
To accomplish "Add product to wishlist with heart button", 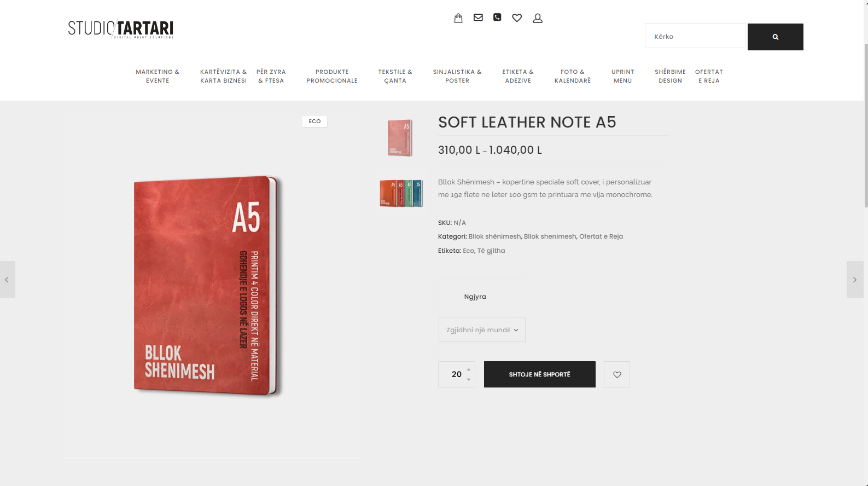I will tap(617, 375).
